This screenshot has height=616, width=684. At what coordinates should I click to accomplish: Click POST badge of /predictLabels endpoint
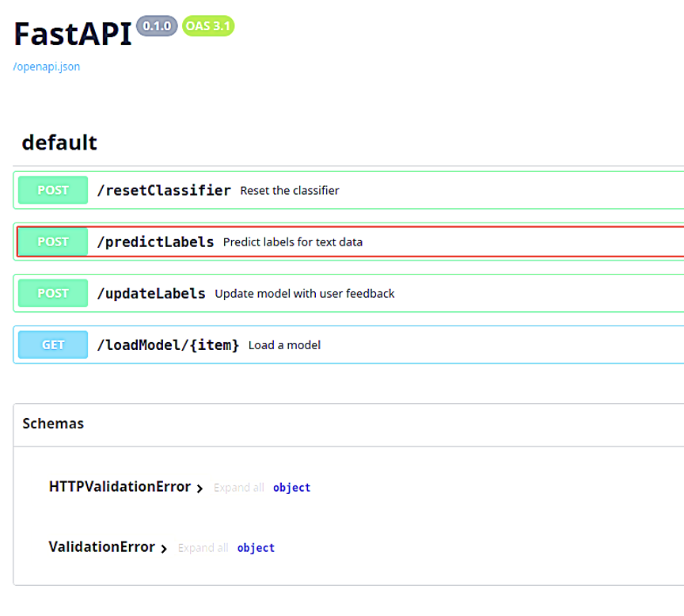pos(53,241)
